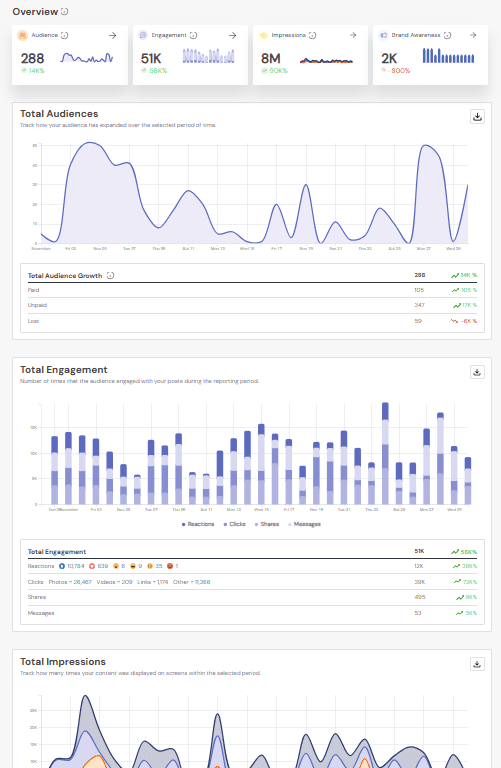Download the Total Engagement chart
Image resolution: width=501 pixels, height=768 pixels.
click(x=477, y=372)
